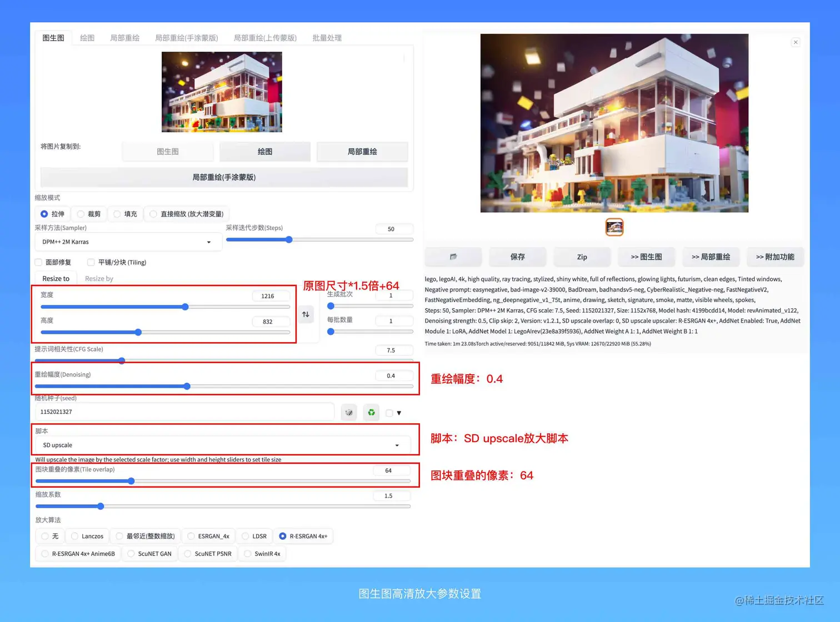Screen dimensions: 840x622
Task: Select the 填充 resize mode radio button
Action: click(117, 214)
